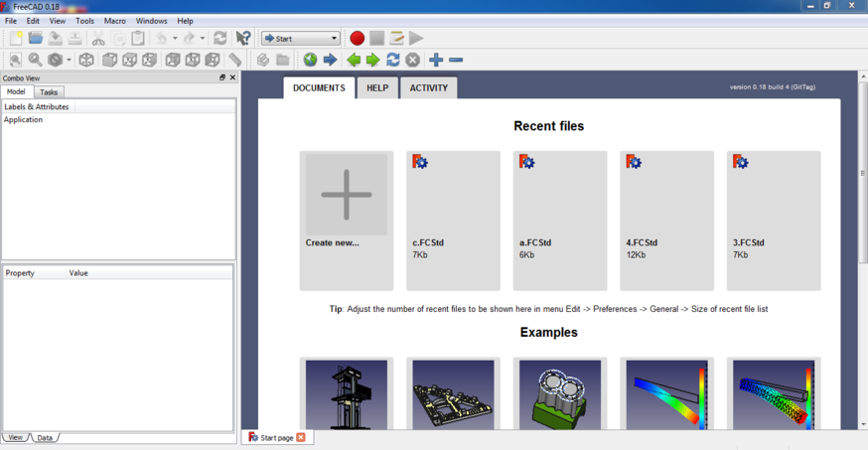Go to next page green arrow
The image size is (868, 450).
pyautogui.click(x=373, y=60)
